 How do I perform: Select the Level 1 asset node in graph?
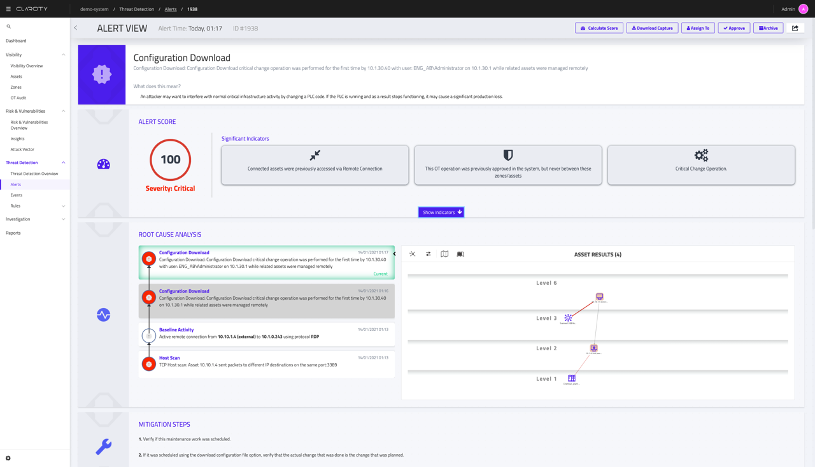point(571,378)
